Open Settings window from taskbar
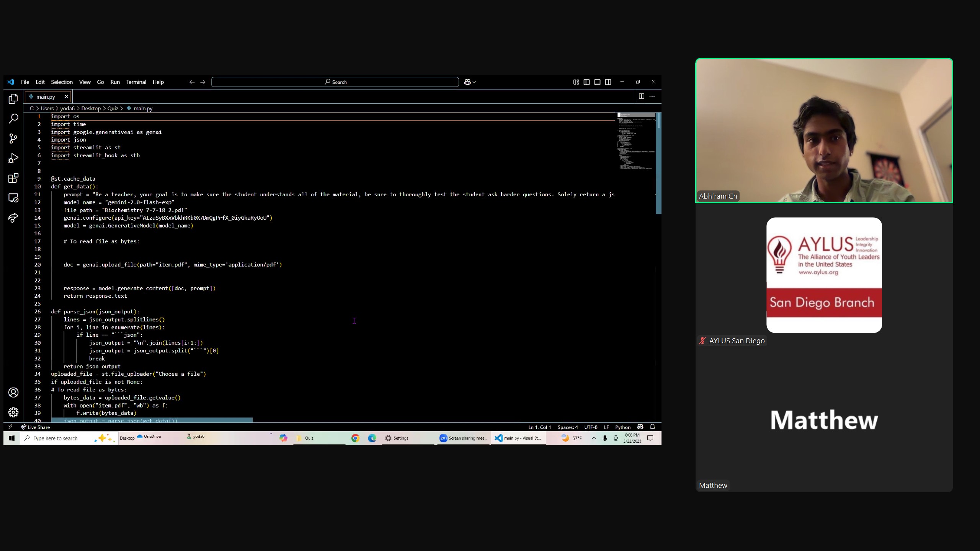The height and width of the screenshot is (551, 980). (408, 438)
